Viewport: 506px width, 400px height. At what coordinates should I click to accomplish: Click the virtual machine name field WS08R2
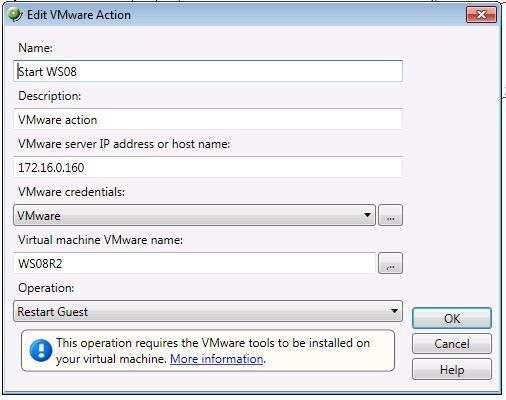pyautogui.click(x=195, y=263)
